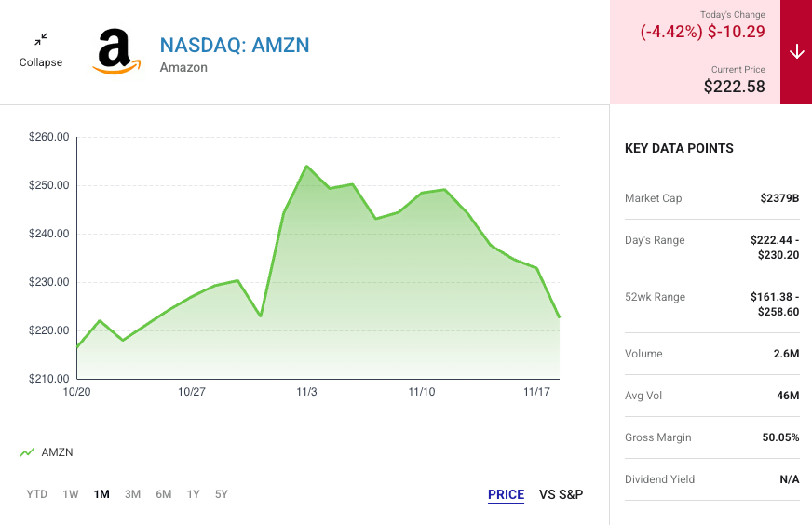Show the 5Y price history
Screen dimensions: 812x525
point(222,494)
